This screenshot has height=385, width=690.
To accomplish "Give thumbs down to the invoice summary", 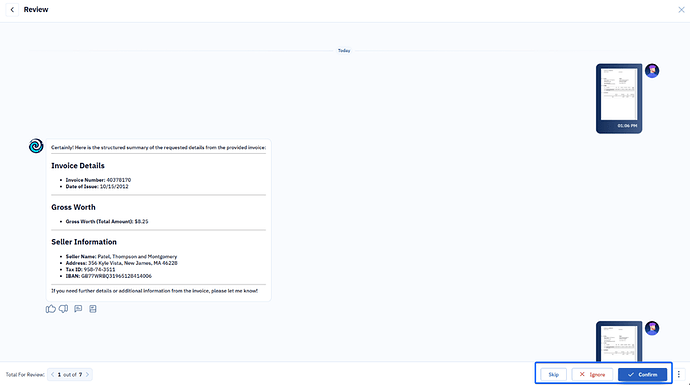I will coord(64,309).
